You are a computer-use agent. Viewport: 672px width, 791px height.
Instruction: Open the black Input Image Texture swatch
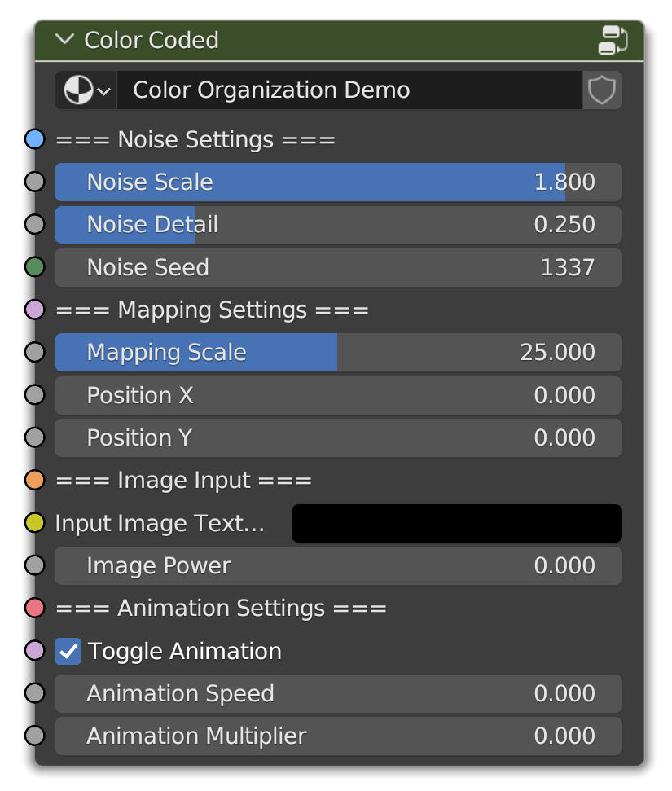point(456,523)
